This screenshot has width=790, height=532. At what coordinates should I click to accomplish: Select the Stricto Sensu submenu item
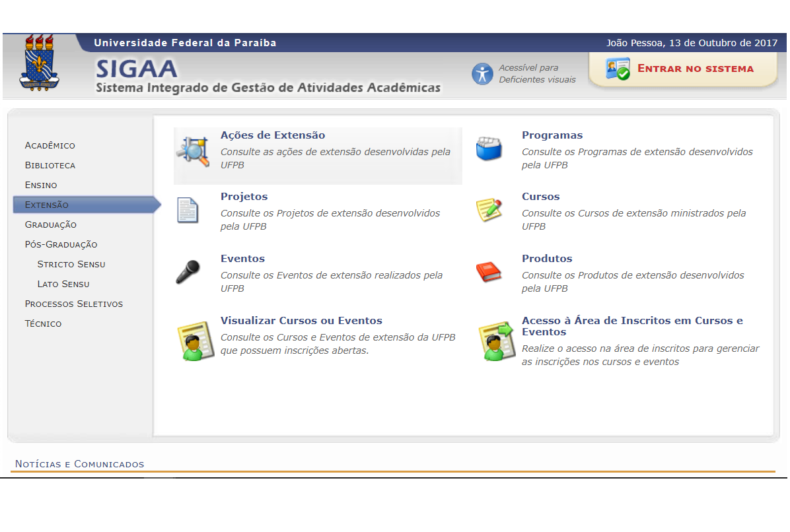[x=71, y=264]
